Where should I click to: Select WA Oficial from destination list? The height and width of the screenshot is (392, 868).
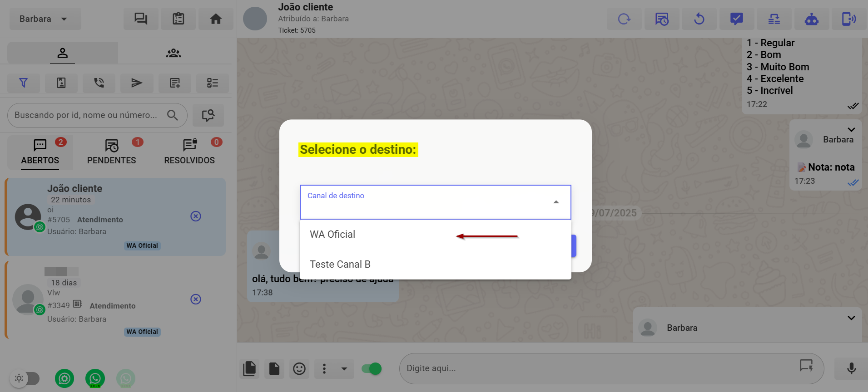coord(332,235)
